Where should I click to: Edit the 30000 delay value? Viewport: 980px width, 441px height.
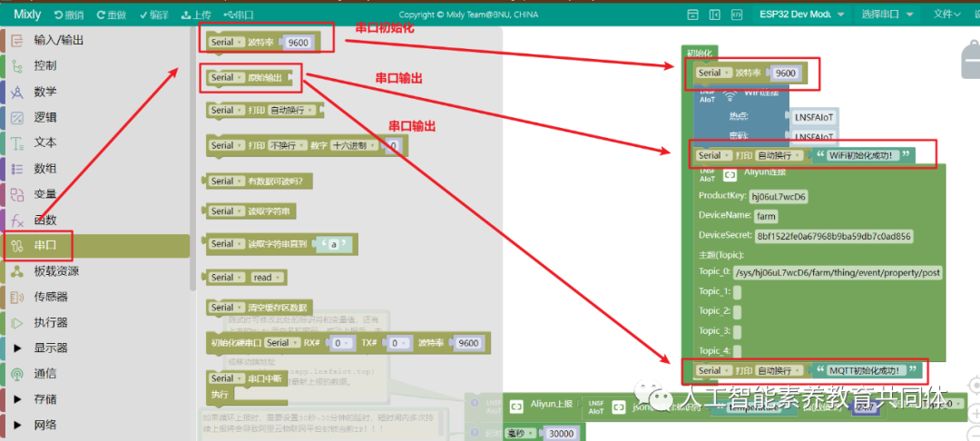pyautogui.click(x=563, y=433)
